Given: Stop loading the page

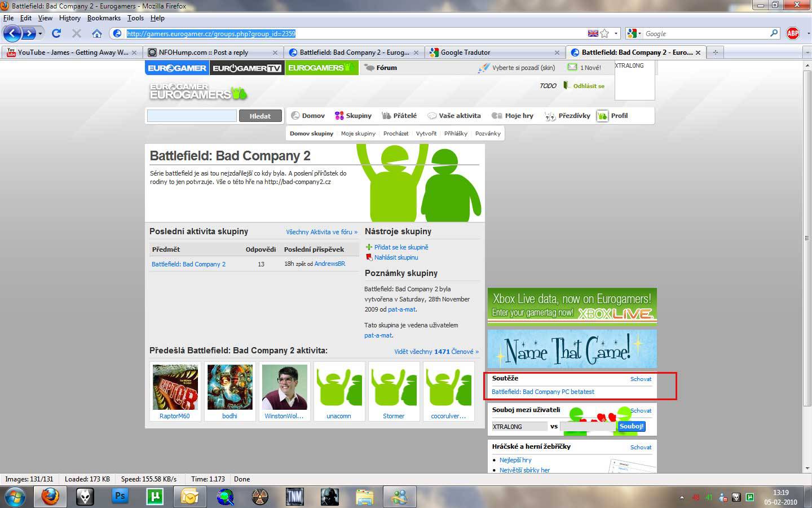Looking at the screenshot, I should pos(77,33).
